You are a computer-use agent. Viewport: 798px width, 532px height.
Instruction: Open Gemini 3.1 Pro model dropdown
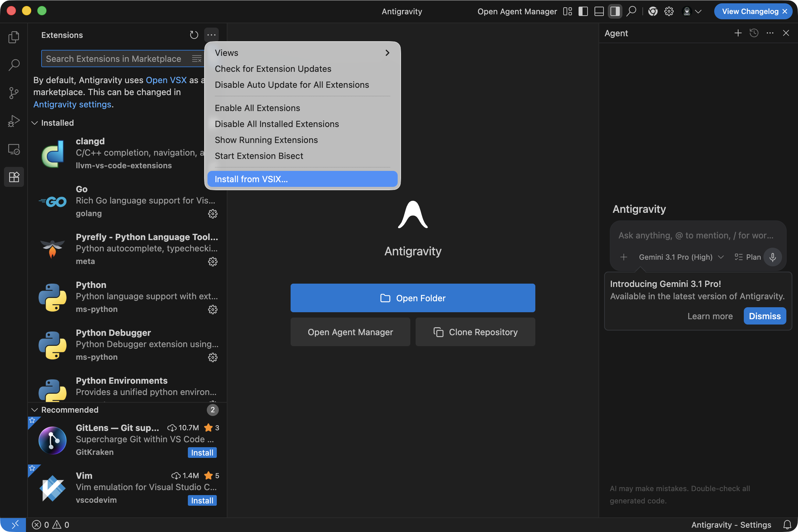coord(681,257)
